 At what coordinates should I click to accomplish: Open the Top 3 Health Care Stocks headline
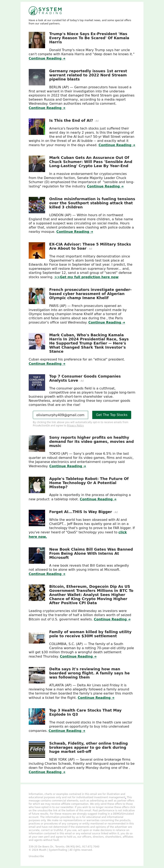click(85, 712)
